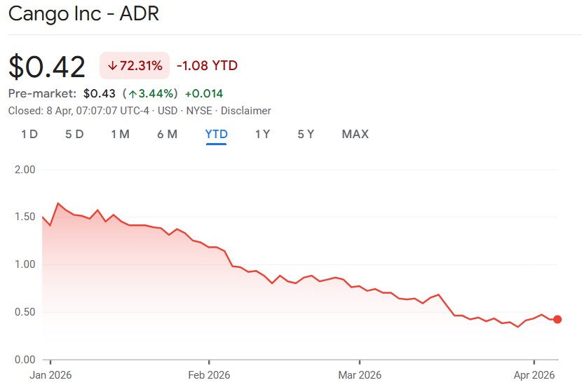Viewport: 582px width, 392px height.
Task: Click the -1.08 YTD change text
Action: pyautogui.click(x=207, y=66)
